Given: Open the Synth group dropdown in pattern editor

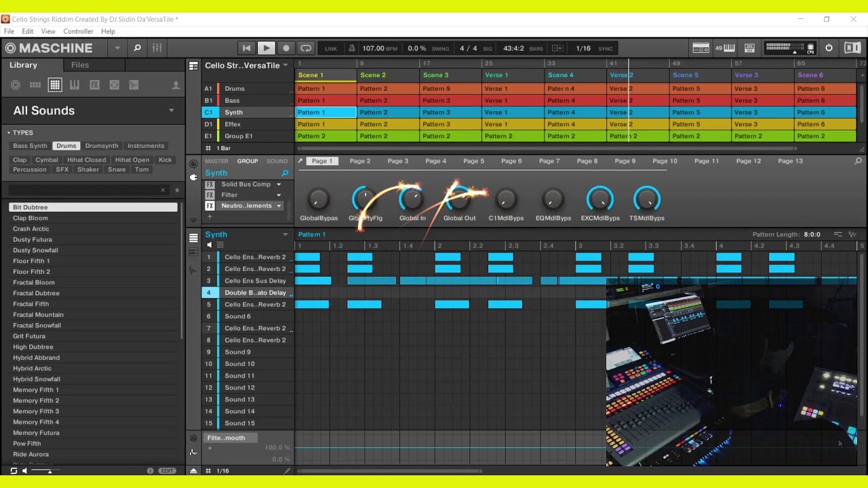Looking at the screenshot, I should click(x=285, y=235).
